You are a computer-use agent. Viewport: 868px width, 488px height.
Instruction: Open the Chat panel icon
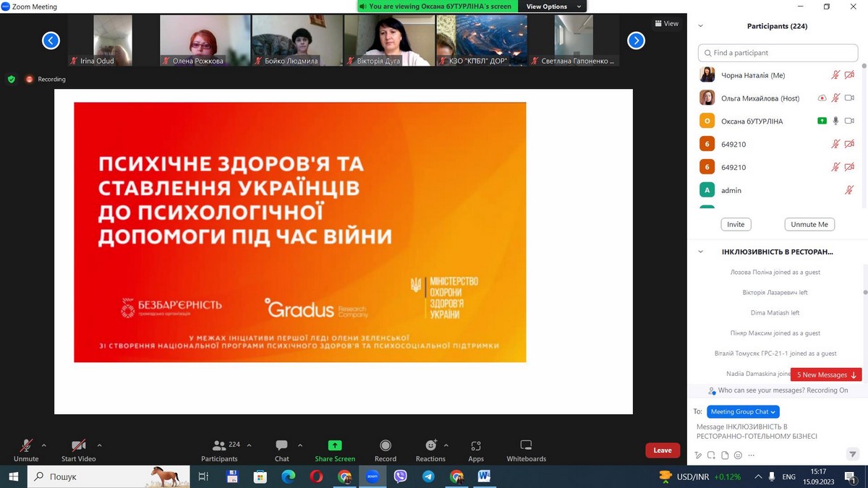[x=281, y=445]
